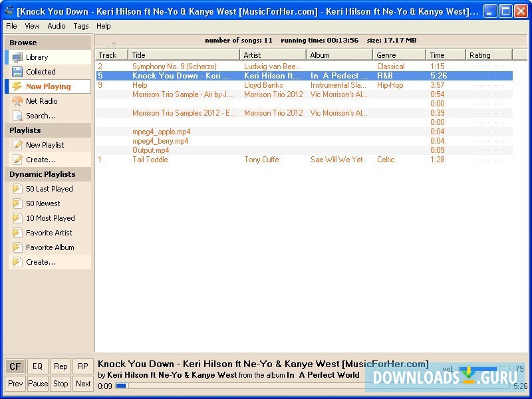Click the 50 Last Played lightning icon
The image size is (532, 399).
[x=17, y=189]
